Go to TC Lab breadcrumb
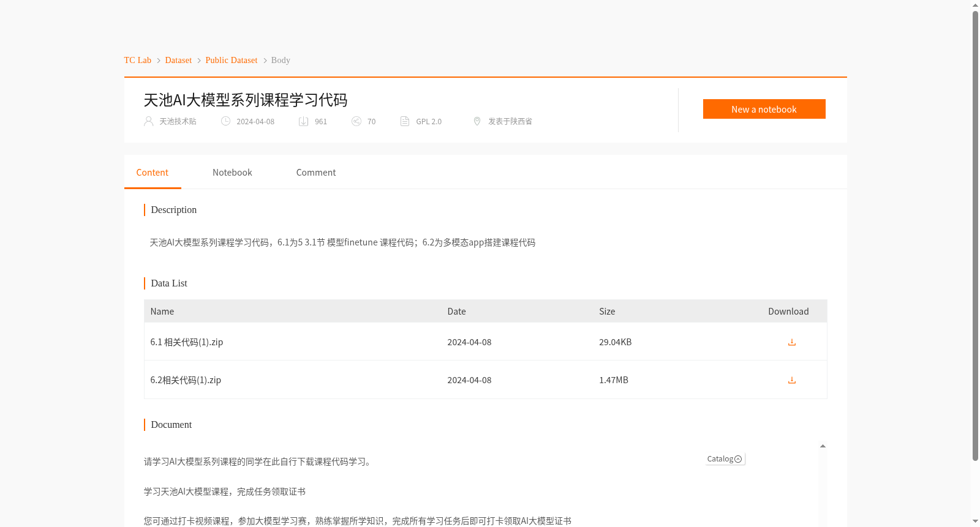This screenshot has width=980, height=527. (x=138, y=60)
